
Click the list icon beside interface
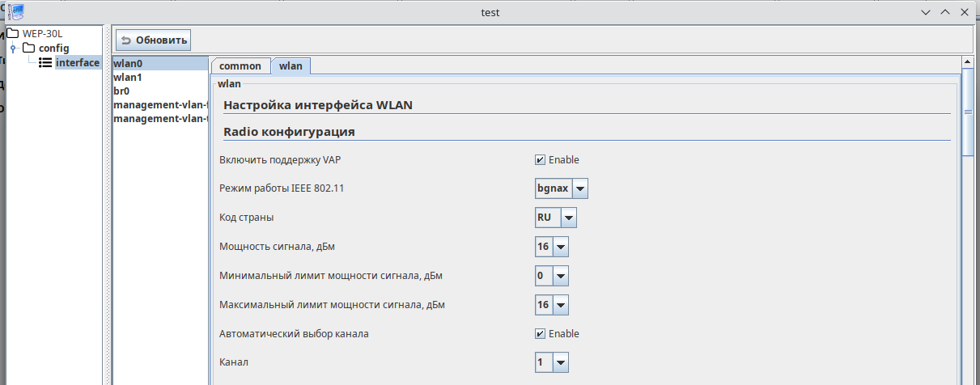(x=45, y=62)
